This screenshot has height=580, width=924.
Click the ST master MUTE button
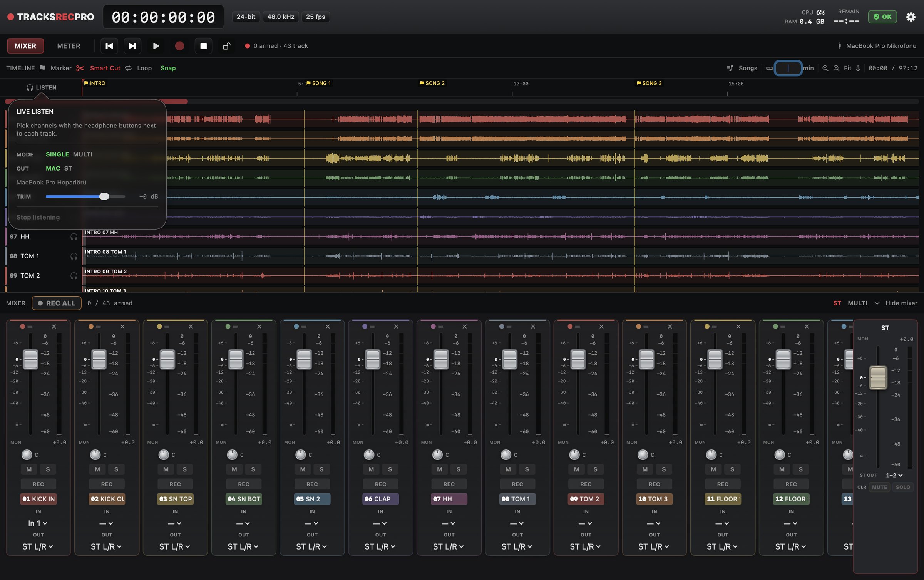click(879, 487)
